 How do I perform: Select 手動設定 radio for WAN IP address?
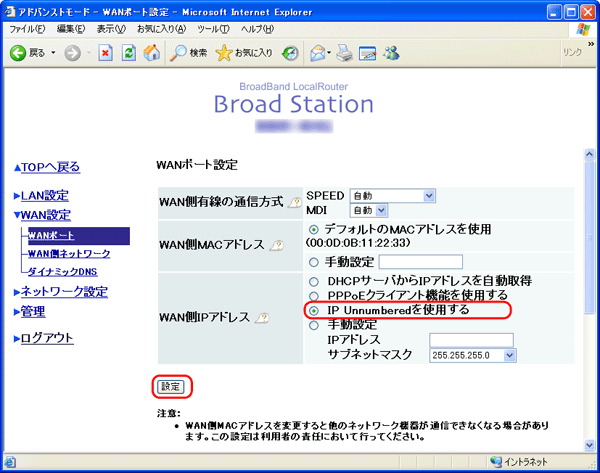[x=313, y=325]
